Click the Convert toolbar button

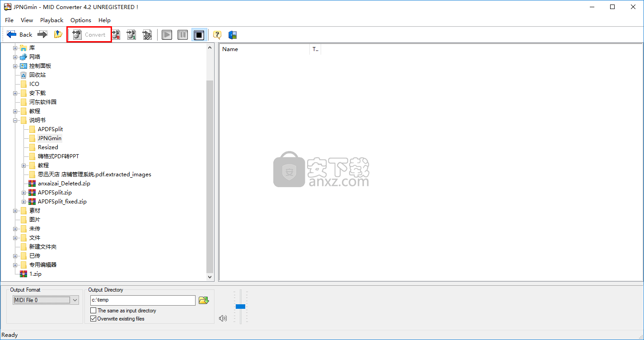[89, 35]
